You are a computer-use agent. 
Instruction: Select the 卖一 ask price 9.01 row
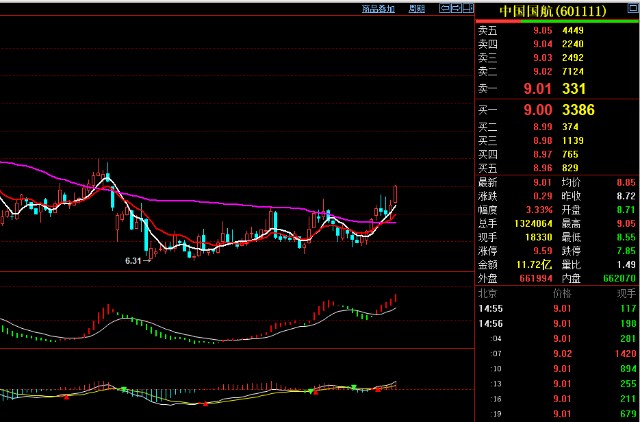pyautogui.click(x=556, y=90)
